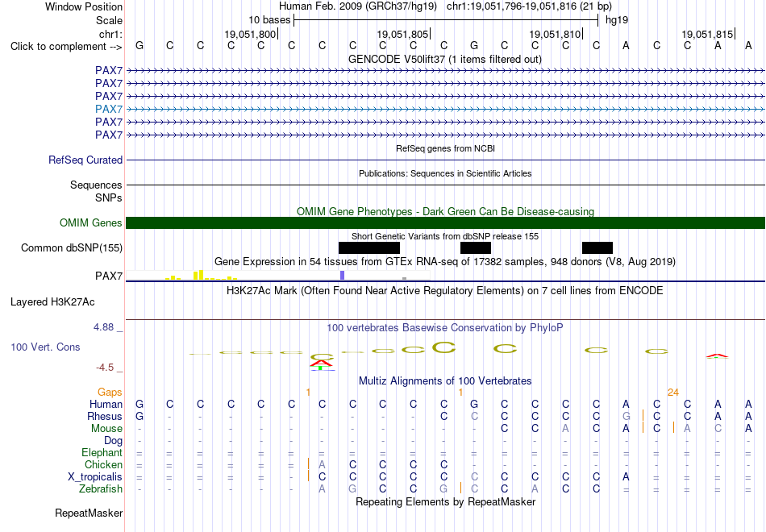Select the Human alignment row label
The width and height of the screenshot is (766, 532).
tap(106, 404)
